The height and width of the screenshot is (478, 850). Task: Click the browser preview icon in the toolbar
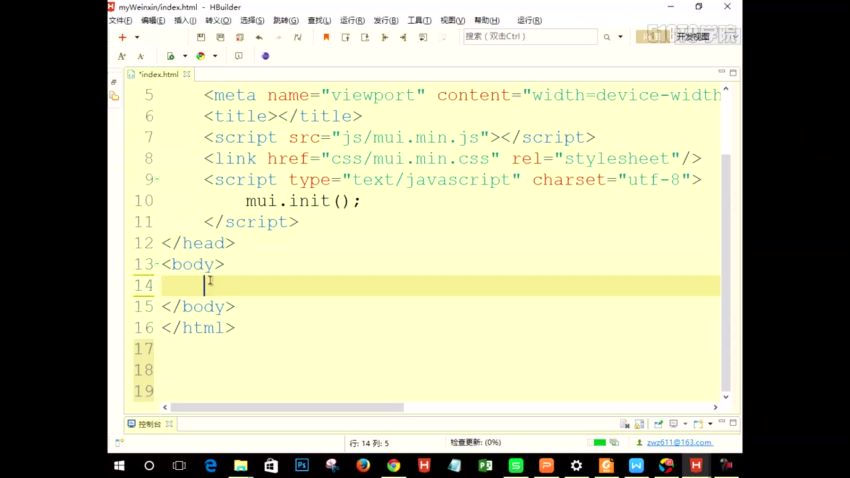(200, 56)
